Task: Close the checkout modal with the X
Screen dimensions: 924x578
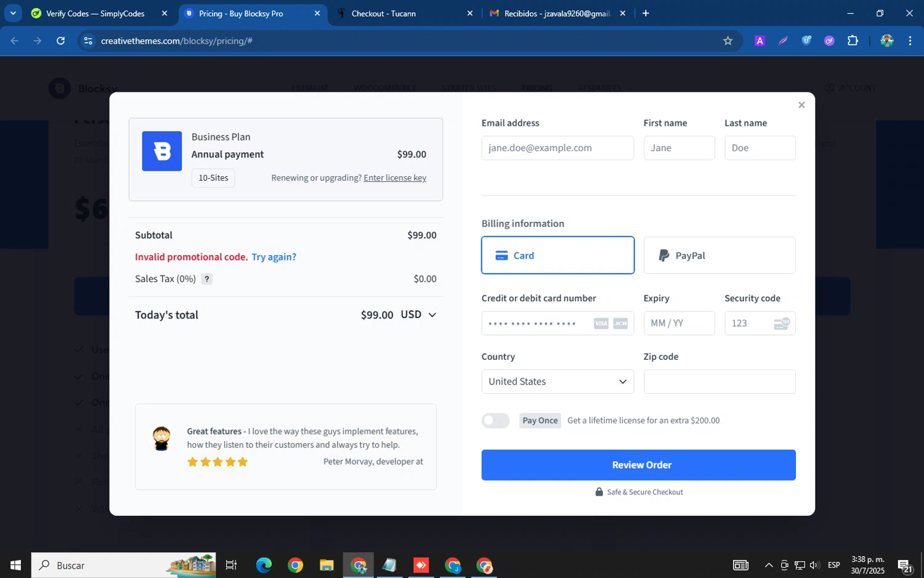Action: click(x=801, y=105)
